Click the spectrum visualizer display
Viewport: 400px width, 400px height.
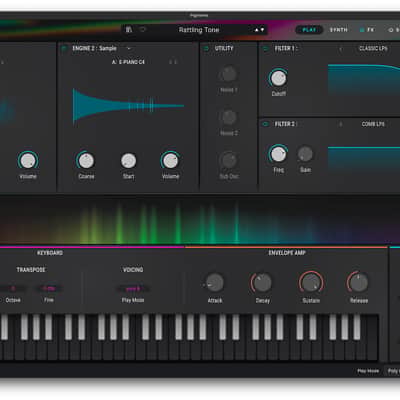pos(200,221)
